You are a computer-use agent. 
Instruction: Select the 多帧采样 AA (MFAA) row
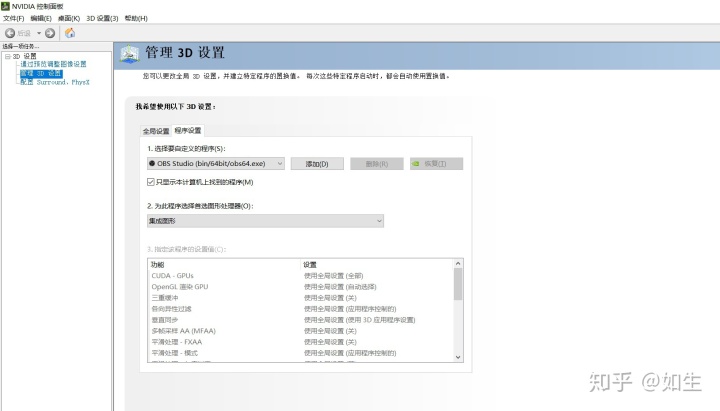coord(300,331)
